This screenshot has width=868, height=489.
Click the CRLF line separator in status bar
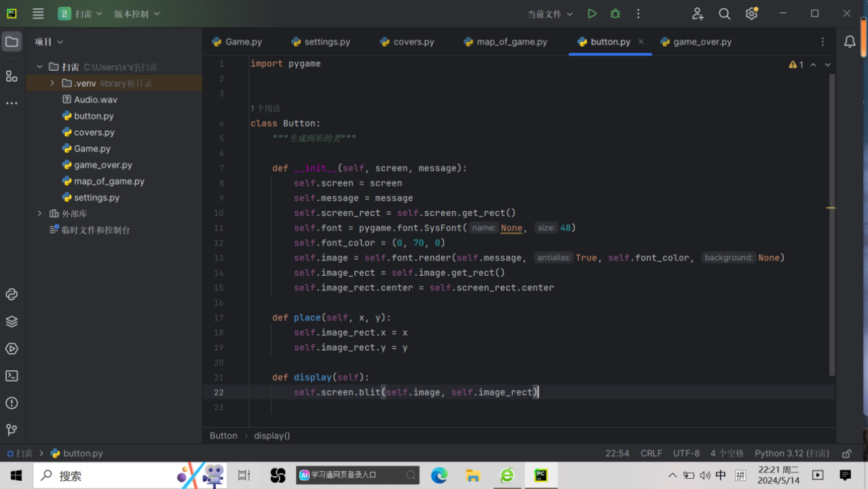651,454
